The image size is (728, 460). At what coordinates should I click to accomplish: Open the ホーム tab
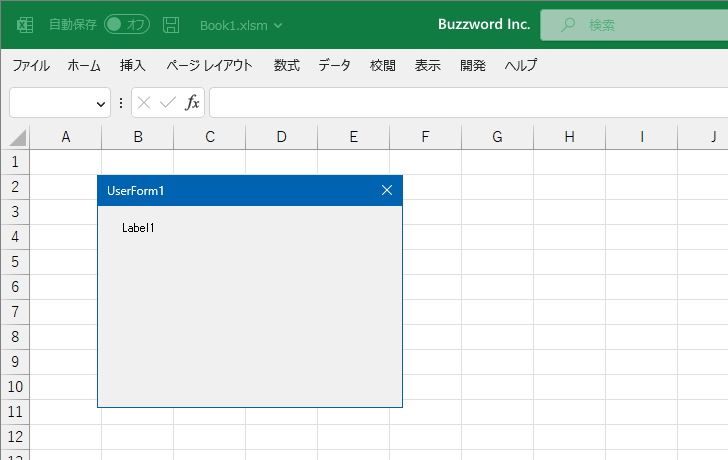pos(84,65)
